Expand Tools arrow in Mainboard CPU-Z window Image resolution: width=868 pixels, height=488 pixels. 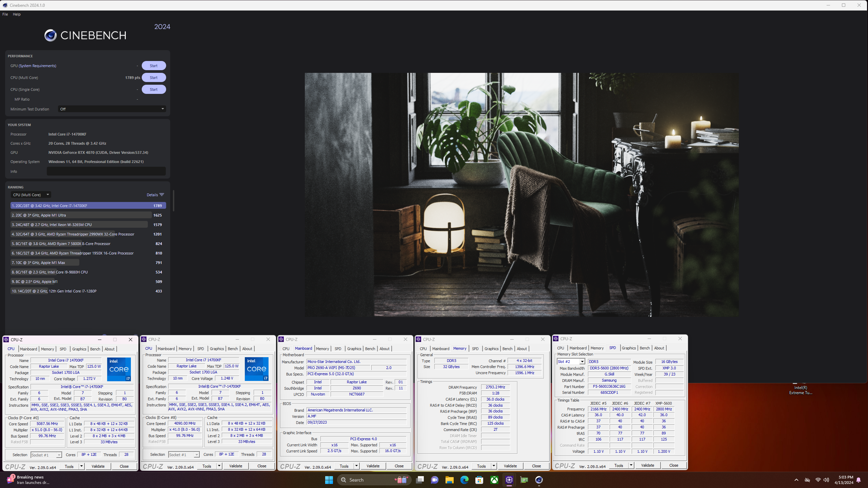pyautogui.click(x=356, y=466)
